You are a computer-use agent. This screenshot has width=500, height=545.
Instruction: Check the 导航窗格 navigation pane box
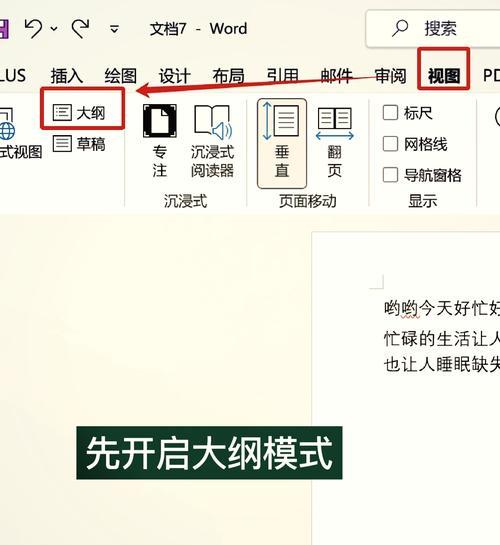(x=390, y=174)
